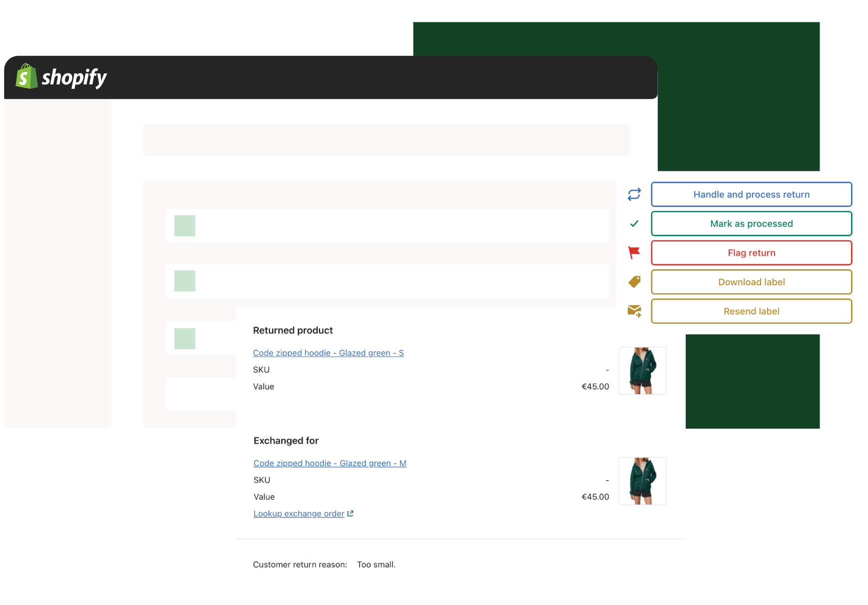Click the first green square list placeholder
This screenshot has width=868, height=605.
pos(185,226)
